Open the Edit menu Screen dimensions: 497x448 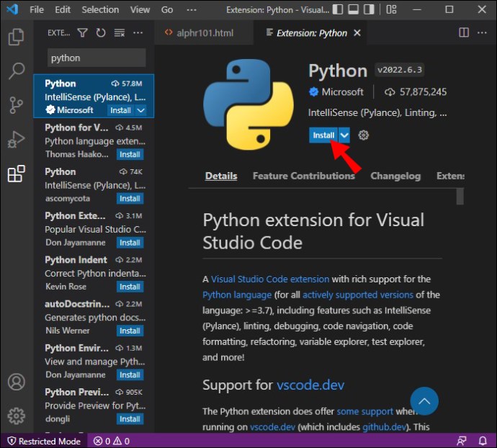pyautogui.click(x=63, y=10)
